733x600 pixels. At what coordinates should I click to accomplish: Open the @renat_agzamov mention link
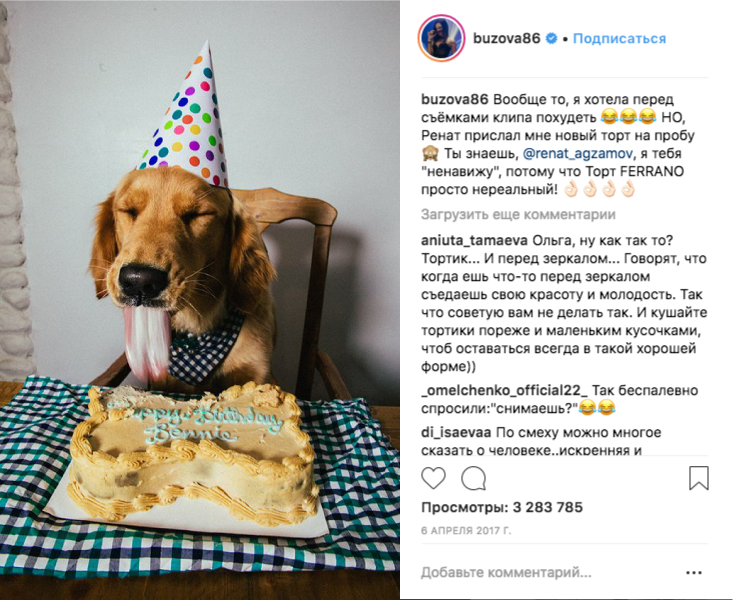coord(578,153)
